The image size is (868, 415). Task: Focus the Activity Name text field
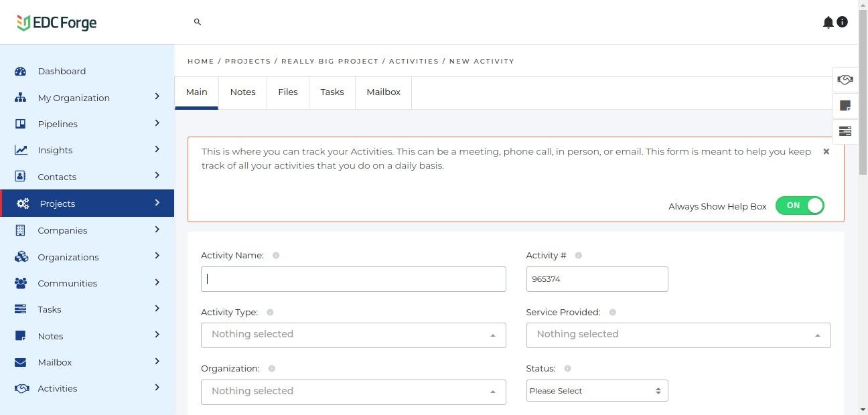click(353, 279)
